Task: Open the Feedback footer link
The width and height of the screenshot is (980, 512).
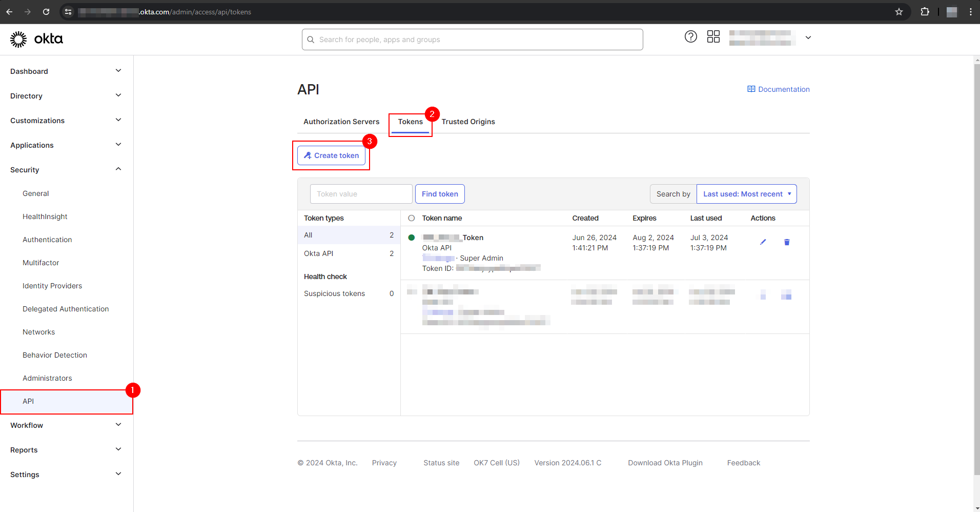Action: pyautogui.click(x=744, y=463)
